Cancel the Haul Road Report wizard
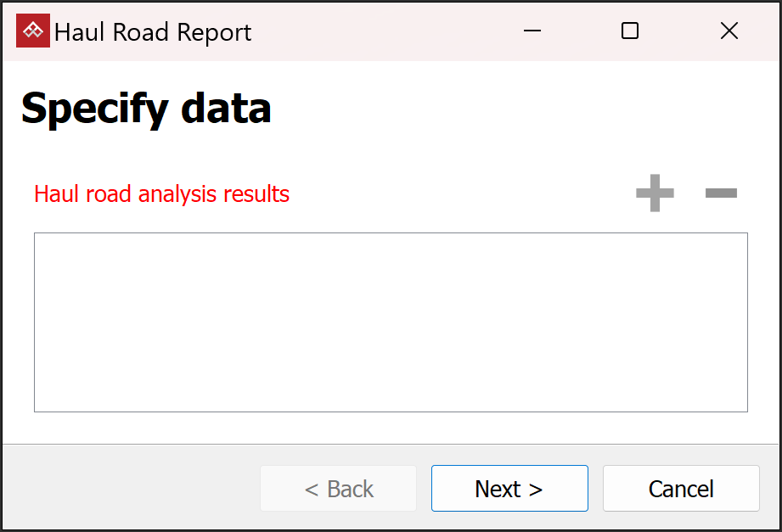Image resolution: width=782 pixels, height=532 pixels. click(x=681, y=489)
